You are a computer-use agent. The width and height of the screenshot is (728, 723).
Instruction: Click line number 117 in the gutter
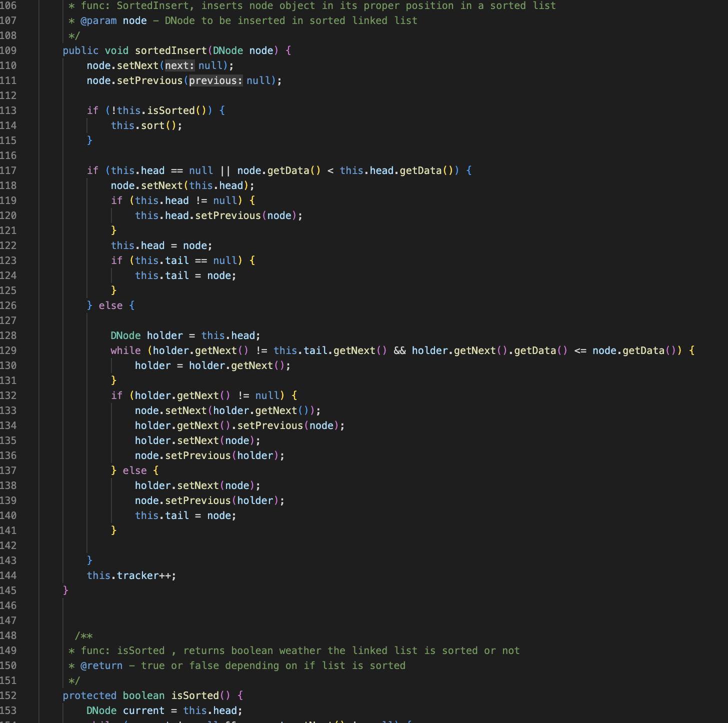click(8, 170)
